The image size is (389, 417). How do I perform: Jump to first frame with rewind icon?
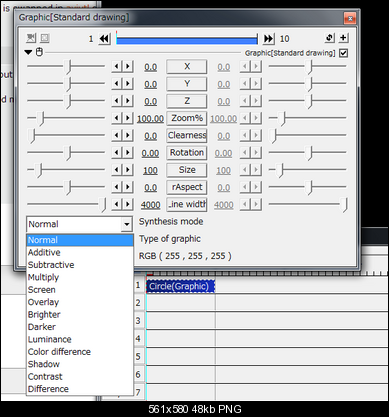(x=104, y=39)
